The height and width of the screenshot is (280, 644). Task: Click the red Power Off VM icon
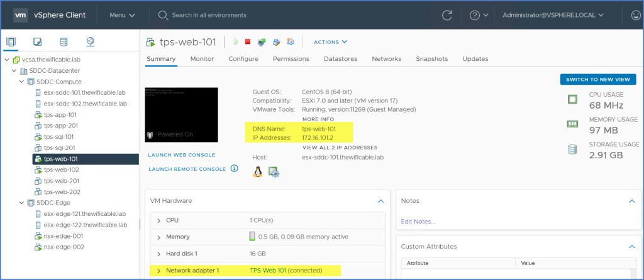pos(248,42)
